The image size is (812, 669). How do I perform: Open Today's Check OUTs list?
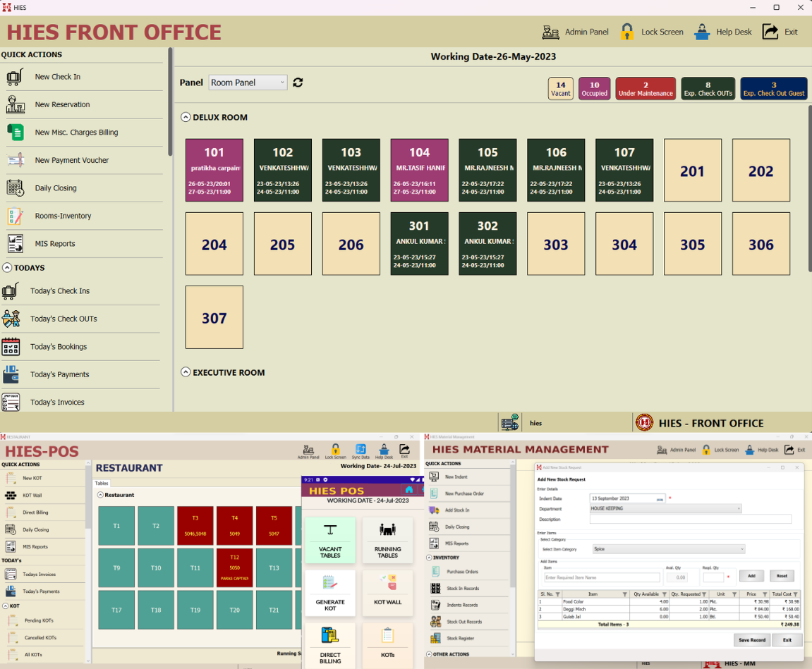click(63, 319)
